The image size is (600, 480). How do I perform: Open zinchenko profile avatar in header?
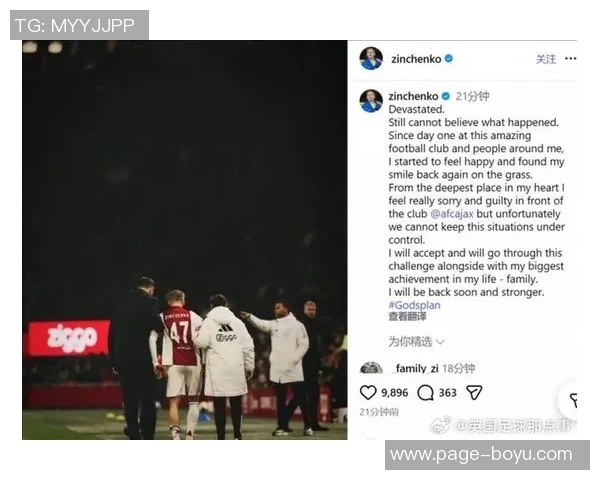point(371,59)
